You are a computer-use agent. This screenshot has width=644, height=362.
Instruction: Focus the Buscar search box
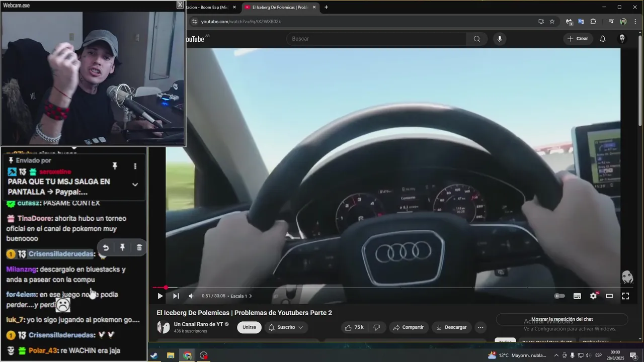tap(376, 39)
